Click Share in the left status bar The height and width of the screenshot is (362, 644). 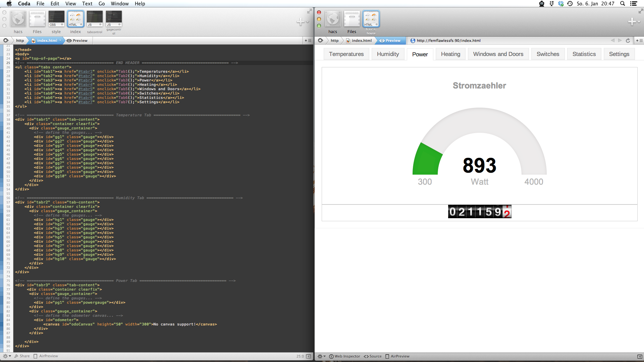pos(22,356)
